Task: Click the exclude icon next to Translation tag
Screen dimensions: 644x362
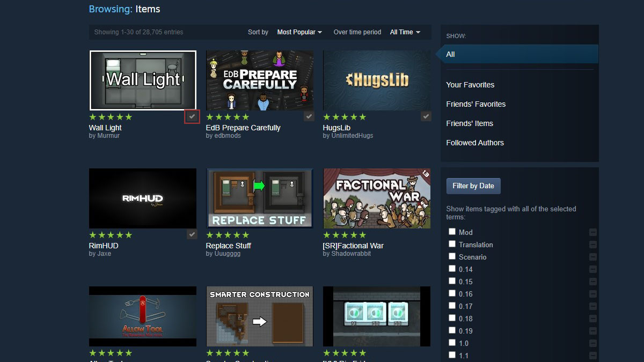Action: (592, 245)
